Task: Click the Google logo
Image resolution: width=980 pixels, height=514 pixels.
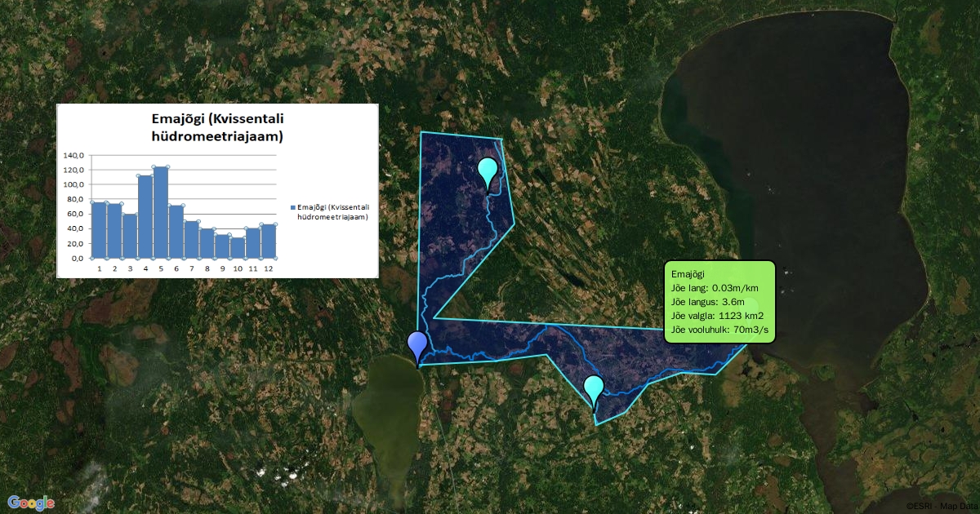Action: pos(31,503)
